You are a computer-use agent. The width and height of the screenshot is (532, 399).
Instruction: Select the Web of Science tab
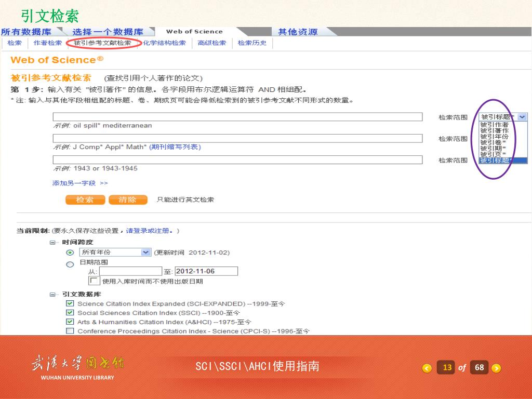click(194, 32)
